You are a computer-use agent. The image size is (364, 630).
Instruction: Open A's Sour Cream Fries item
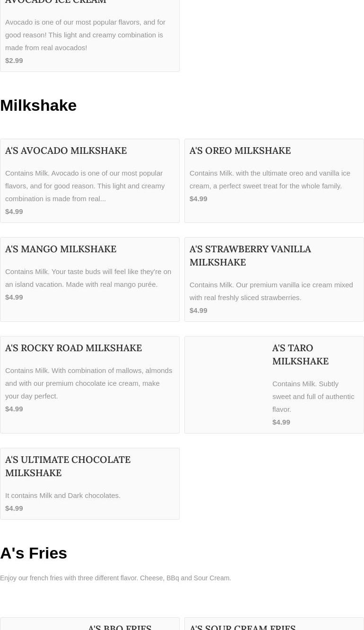243,626
